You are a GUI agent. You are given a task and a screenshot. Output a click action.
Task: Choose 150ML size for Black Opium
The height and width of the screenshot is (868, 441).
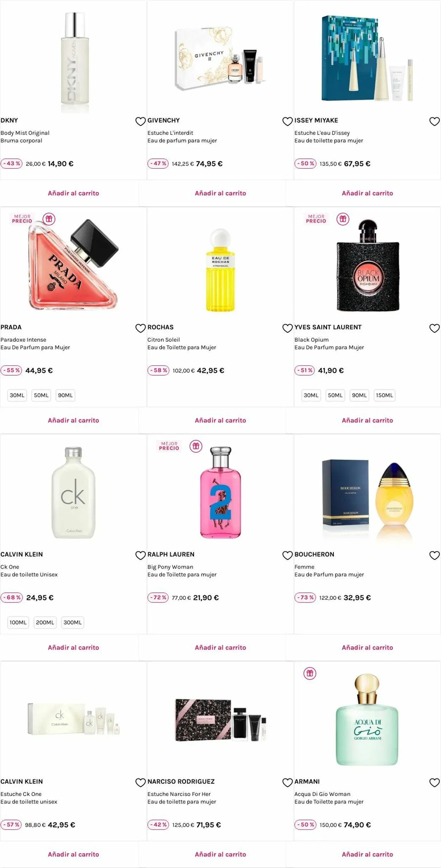coord(384,395)
